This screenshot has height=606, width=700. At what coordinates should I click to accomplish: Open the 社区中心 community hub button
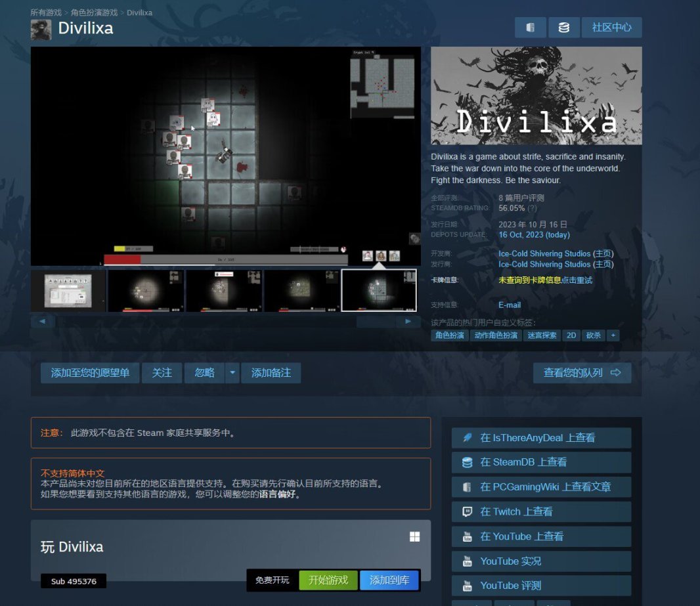tap(611, 28)
